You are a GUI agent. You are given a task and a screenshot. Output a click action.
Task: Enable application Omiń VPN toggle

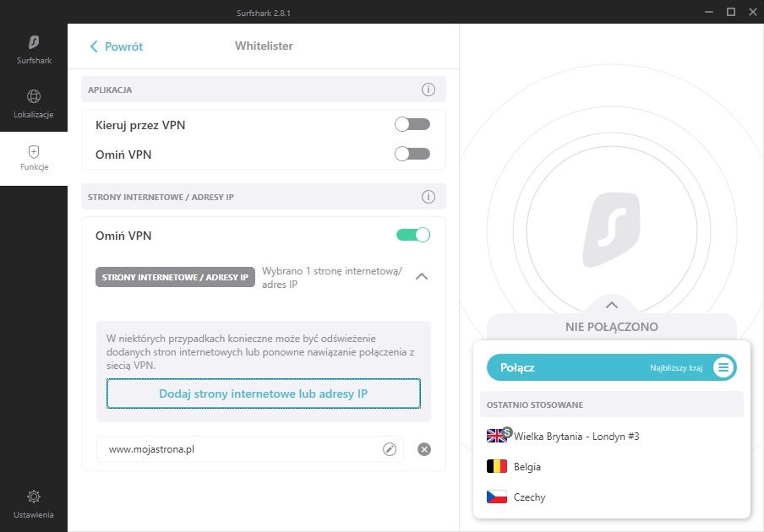point(412,155)
